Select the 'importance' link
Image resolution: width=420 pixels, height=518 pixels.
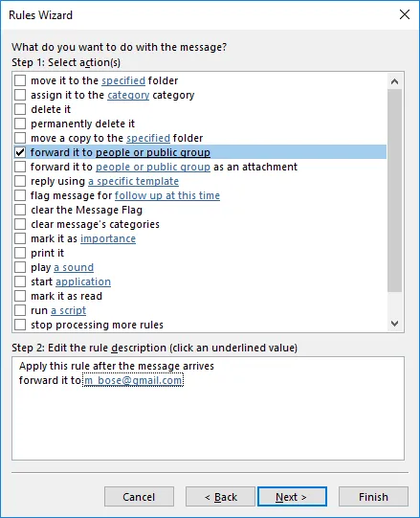[x=108, y=238]
